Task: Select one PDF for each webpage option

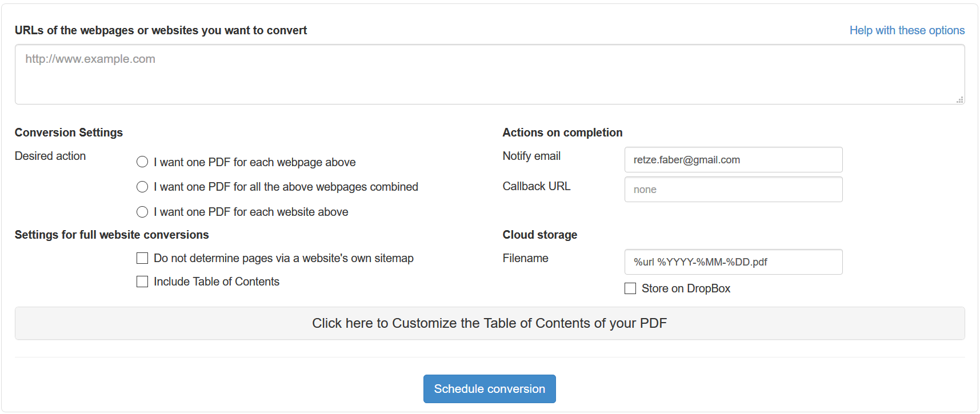Action: 142,162
